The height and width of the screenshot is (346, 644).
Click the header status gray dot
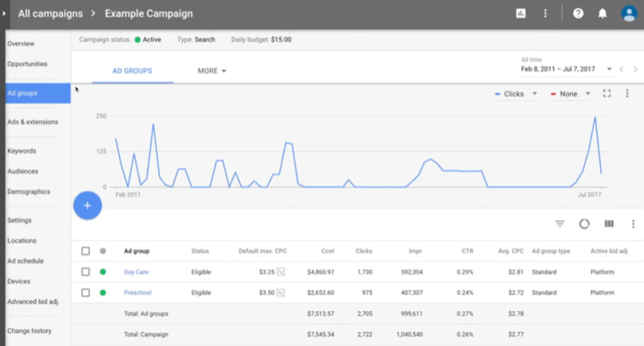point(103,251)
